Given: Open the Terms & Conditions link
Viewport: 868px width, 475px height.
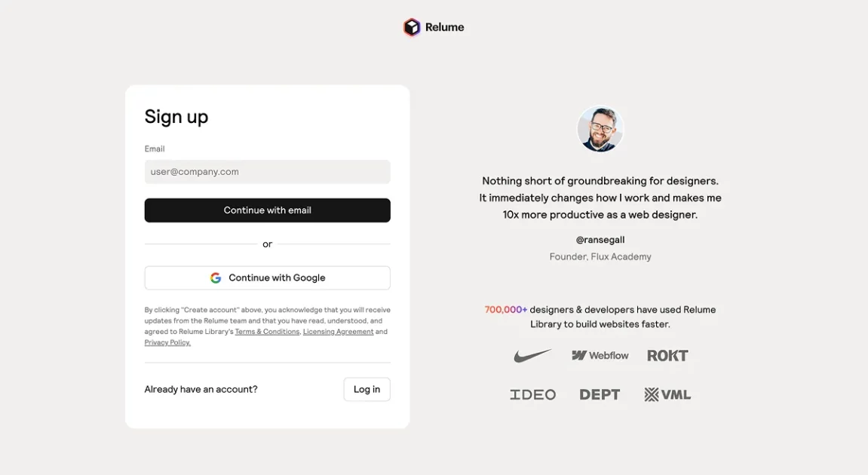Looking at the screenshot, I should pyautogui.click(x=267, y=332).
